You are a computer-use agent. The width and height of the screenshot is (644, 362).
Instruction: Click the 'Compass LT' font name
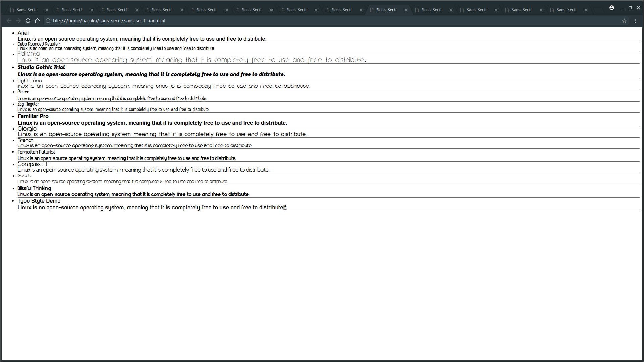(33, 164)
